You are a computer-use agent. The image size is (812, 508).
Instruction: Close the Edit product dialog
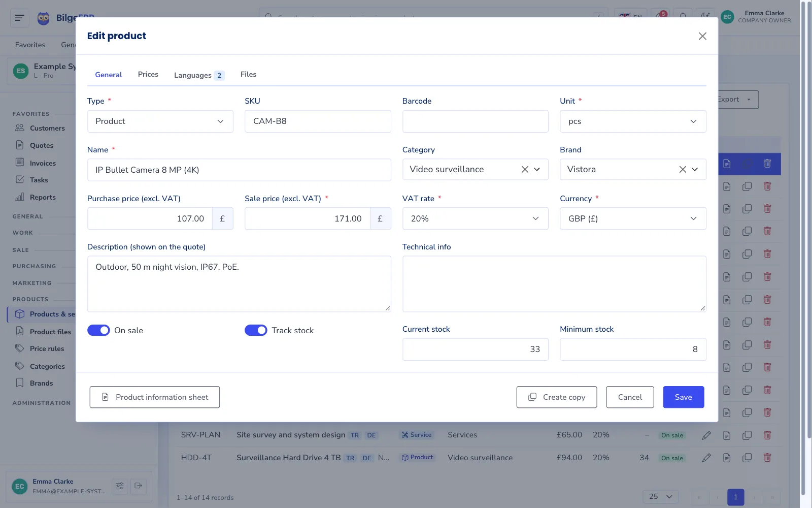coord(702,36)
